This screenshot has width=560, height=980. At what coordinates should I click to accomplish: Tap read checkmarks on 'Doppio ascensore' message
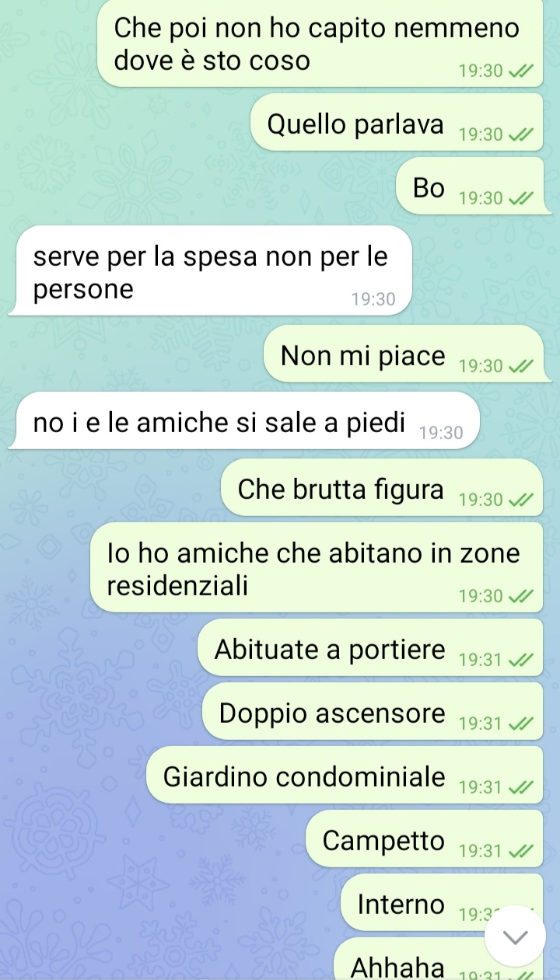tap(520, 724)
